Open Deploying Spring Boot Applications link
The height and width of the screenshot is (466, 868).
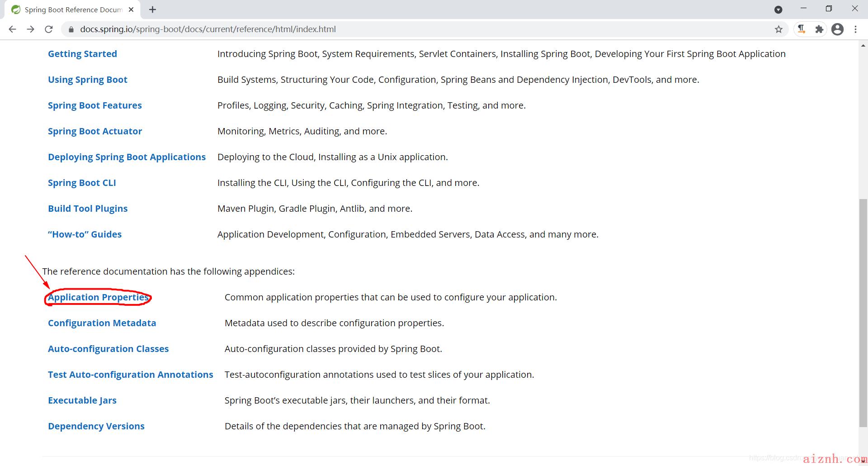[x=127, y=157]
